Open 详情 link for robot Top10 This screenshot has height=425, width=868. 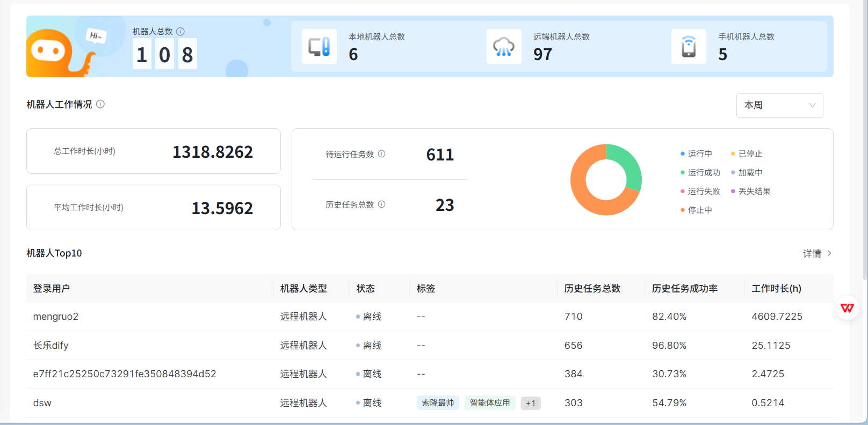tap(812, 253)
